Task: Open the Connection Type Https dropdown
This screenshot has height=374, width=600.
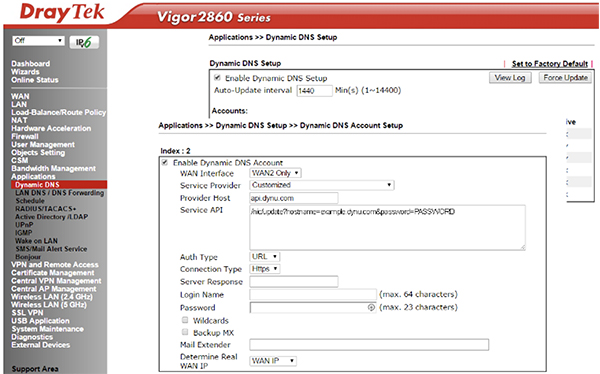Action: 265,269
